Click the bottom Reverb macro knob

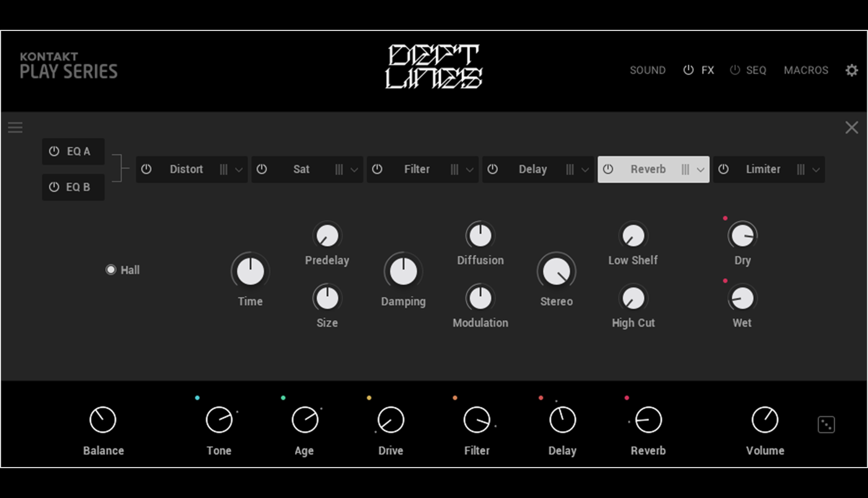[649, 420]
